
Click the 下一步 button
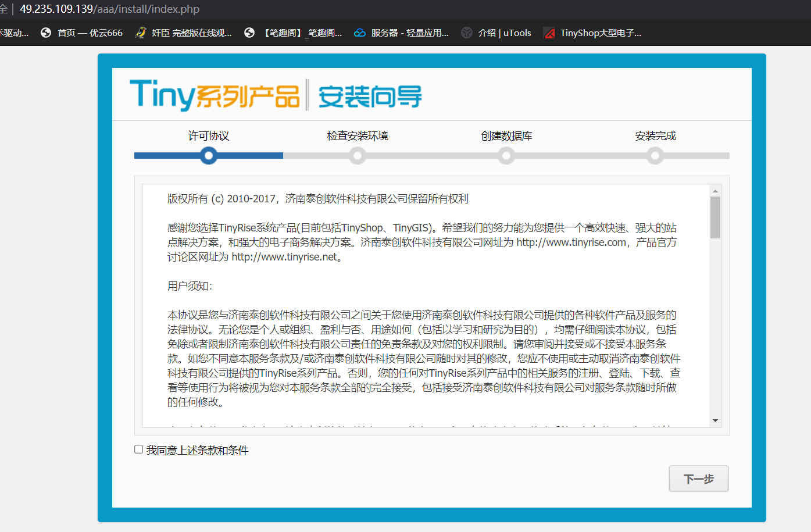tap(698, 479)
